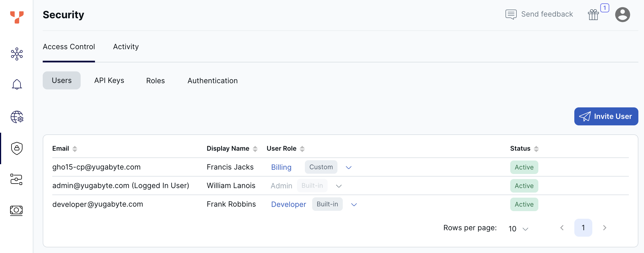
Task: Open the role dropdown for developer@yugabyte.com
Action: (x=354, y=205)
